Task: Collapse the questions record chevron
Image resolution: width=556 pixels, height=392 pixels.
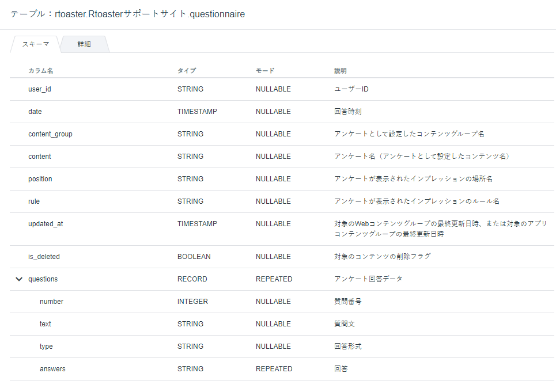Action: click(19, 279)
